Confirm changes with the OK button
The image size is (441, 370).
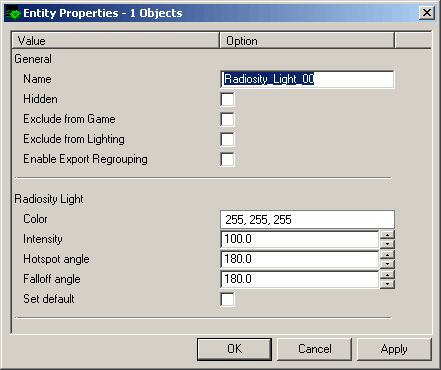click(x=234, y=349)
